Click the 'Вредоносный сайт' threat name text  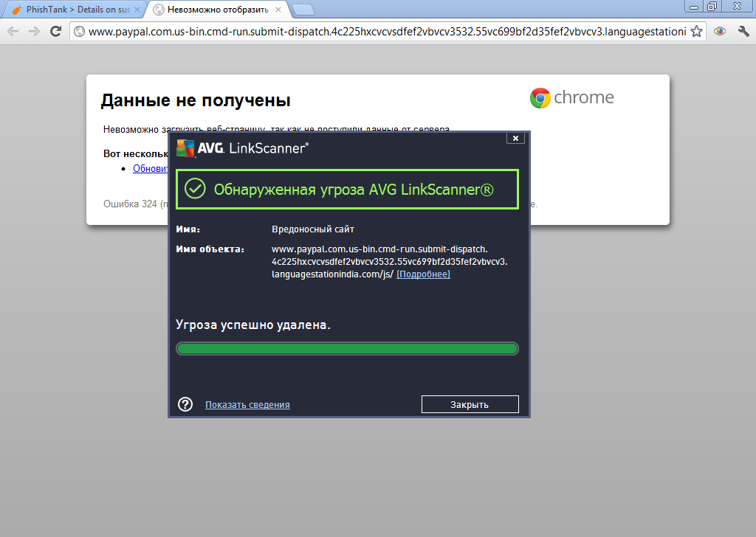(313, 229)
